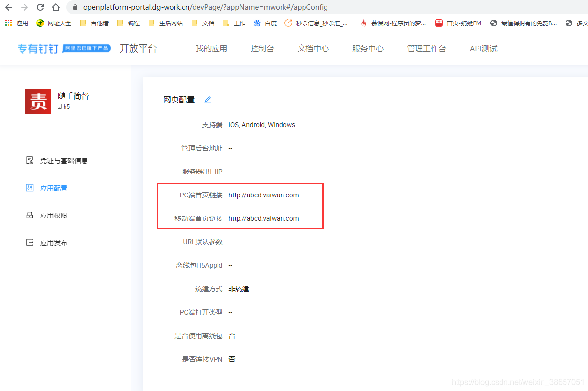This screenshot has width=588, height=391.
Task: Click the PC端打开类型 label
Action: [x=201, y=312]
